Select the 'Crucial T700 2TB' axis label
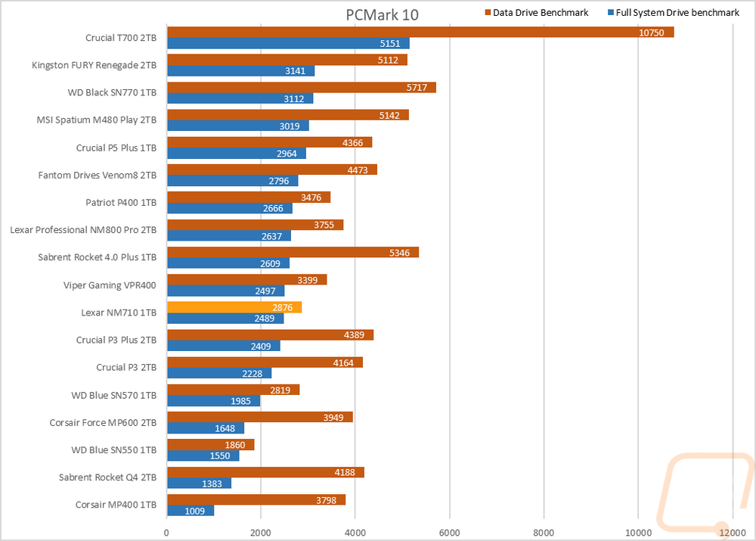This screenshot has height=541, width=756. 121,38
